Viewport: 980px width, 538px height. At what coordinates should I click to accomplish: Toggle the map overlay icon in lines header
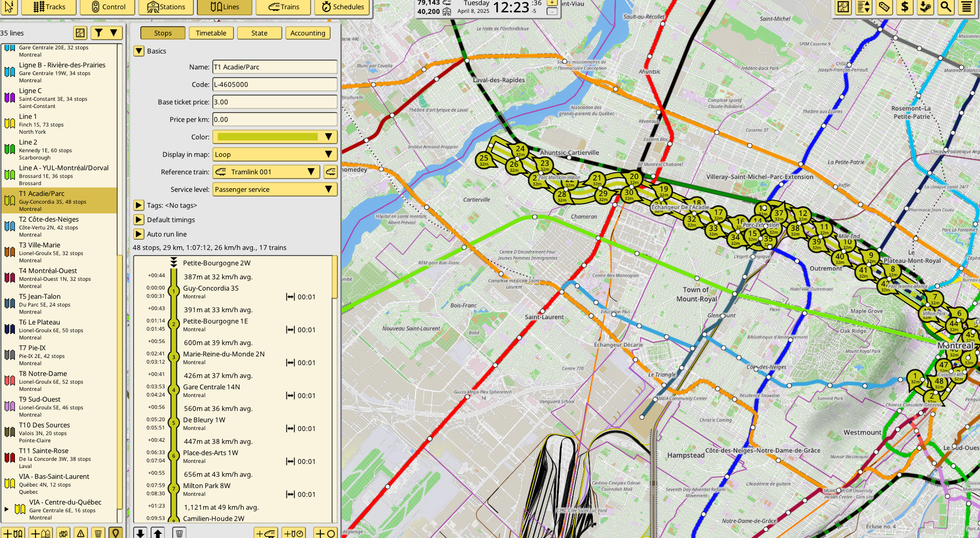(80, 33)
